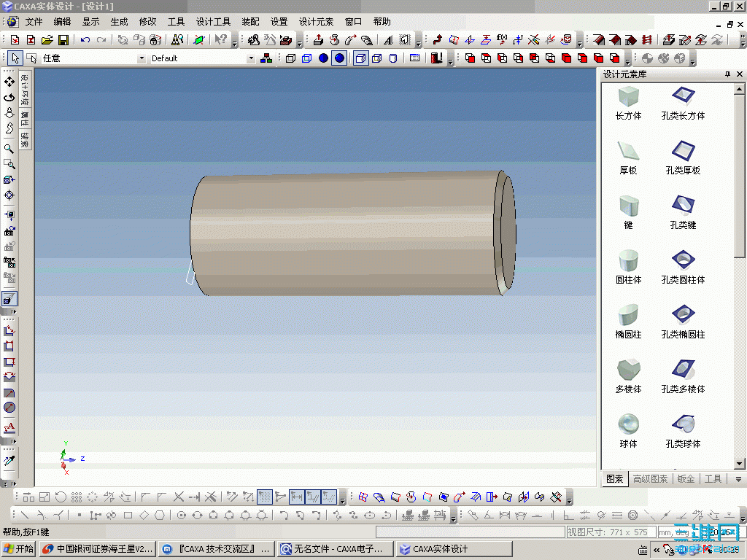Screen dimensions: 747x560
Task: Open the Default configuration dropdown
Action: [251, 58]
